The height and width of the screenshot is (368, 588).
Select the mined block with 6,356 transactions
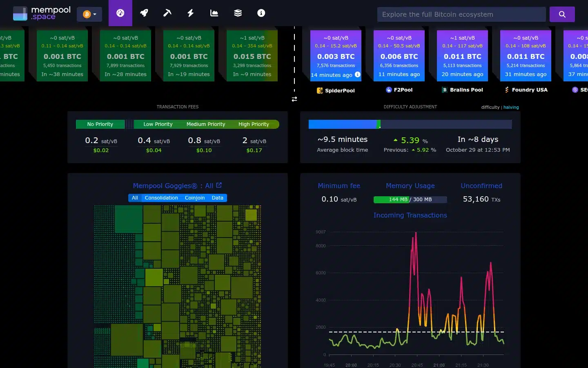coord(399,56)
